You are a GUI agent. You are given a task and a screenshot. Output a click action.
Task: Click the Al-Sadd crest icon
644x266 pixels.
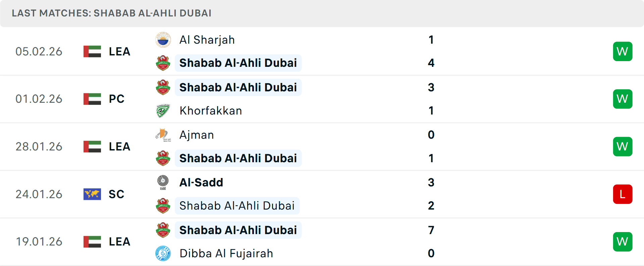point(163,182)
